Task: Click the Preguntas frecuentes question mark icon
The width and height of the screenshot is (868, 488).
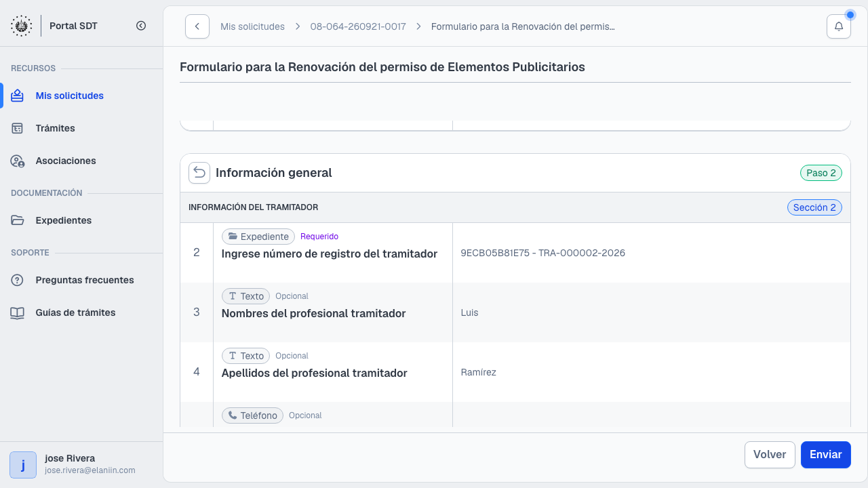Action: click(x=18, y=280)
